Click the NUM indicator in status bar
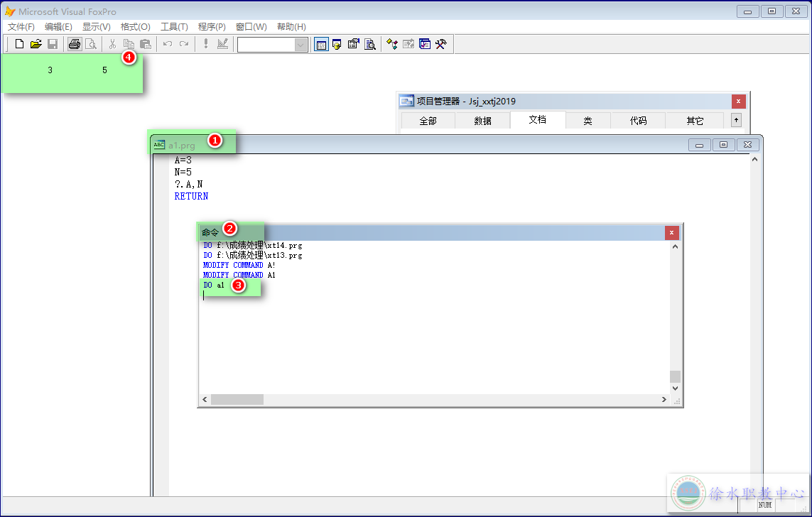This screenshot has height=517, width=812. click(x=765, y=505)
